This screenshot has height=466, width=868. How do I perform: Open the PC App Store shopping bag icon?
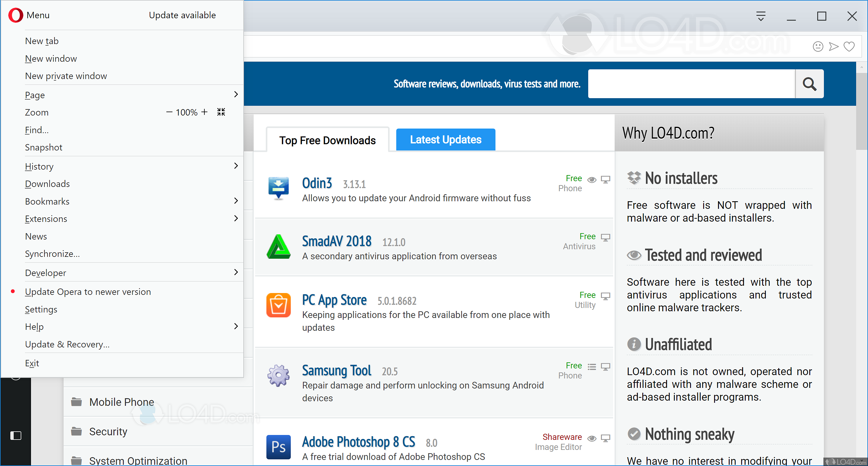click(278, 305)
